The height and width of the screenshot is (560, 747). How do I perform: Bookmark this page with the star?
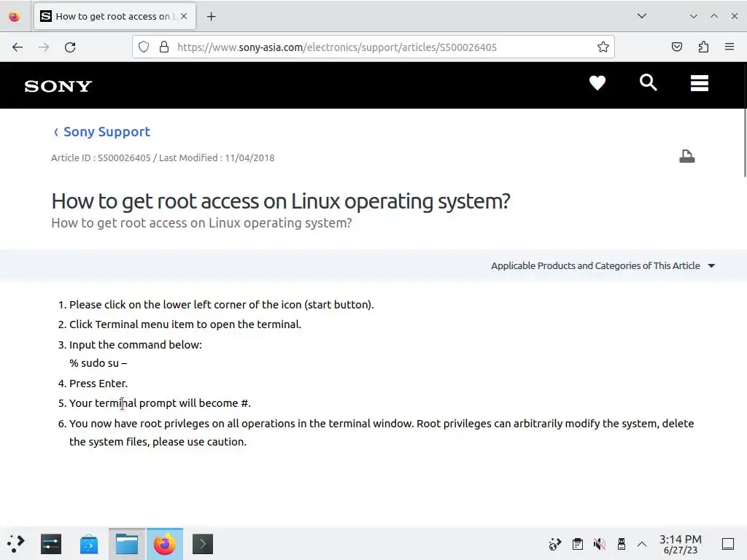[603, 47]
